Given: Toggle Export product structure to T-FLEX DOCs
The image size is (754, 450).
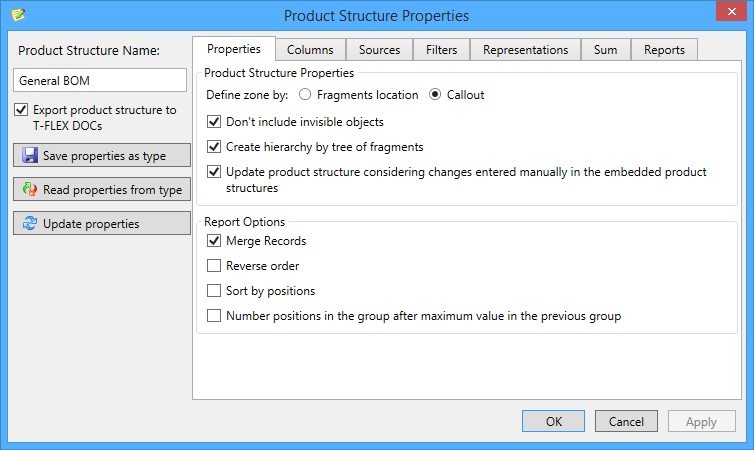Looking at the screenshot, I should [21, 110].
